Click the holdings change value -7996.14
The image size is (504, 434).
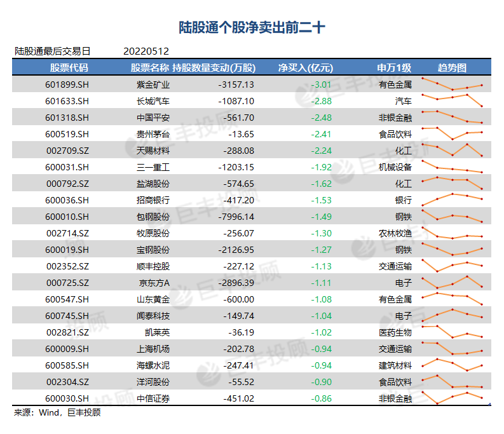(236, 217)
